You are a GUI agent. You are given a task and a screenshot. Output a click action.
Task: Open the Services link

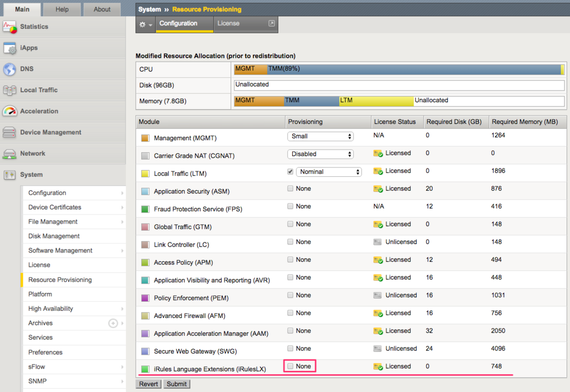point(40,338)
